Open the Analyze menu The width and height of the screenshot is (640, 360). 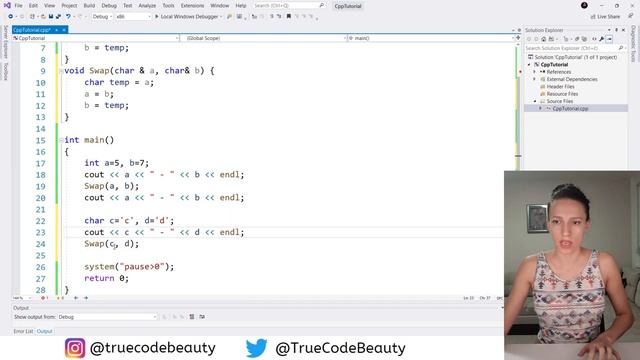pyautogui.click(x=147, y=6)
